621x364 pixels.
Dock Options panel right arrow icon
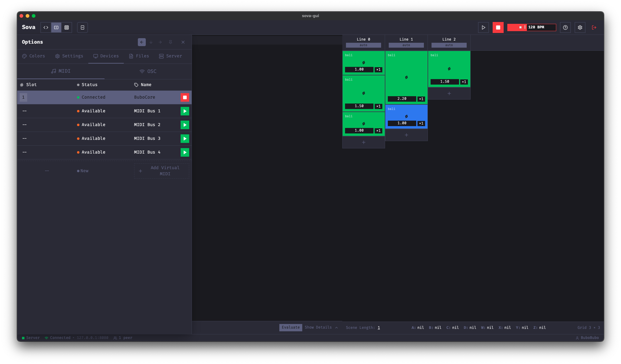[160, 42]
